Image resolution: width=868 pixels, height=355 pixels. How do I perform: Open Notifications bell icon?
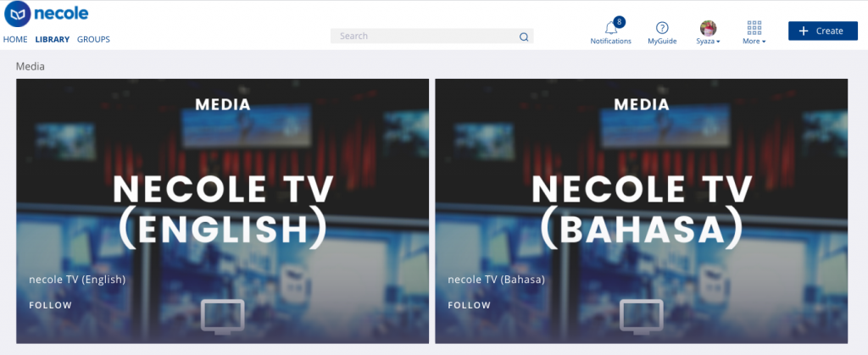(x=610, y=28)
